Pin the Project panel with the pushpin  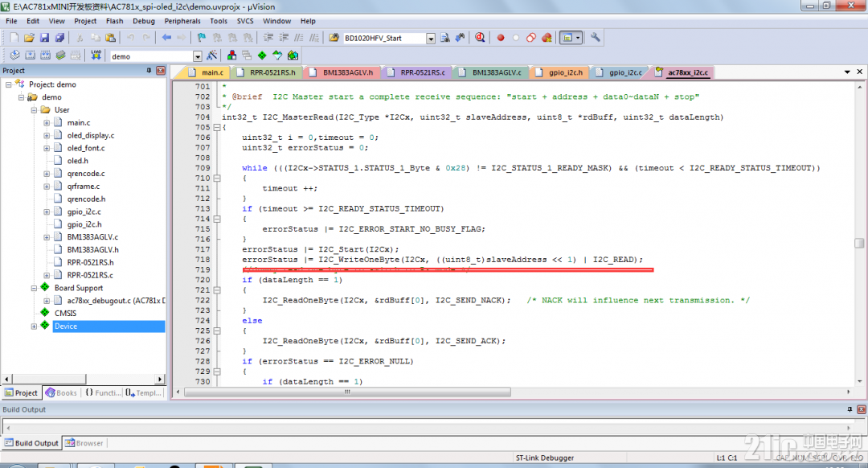coord(149,70)
